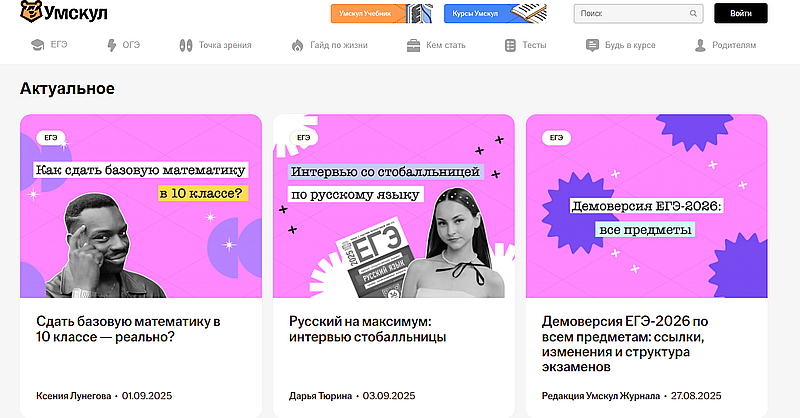Click author name Дарья Тюрина
Viewport: 800px width, 418px height.
pyautogui.click(x=320, y=396)
